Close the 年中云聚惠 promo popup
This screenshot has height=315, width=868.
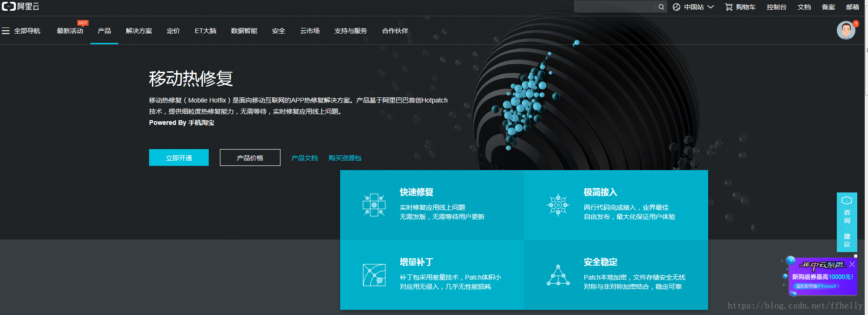pyautogui.click(x=852, y=264)
